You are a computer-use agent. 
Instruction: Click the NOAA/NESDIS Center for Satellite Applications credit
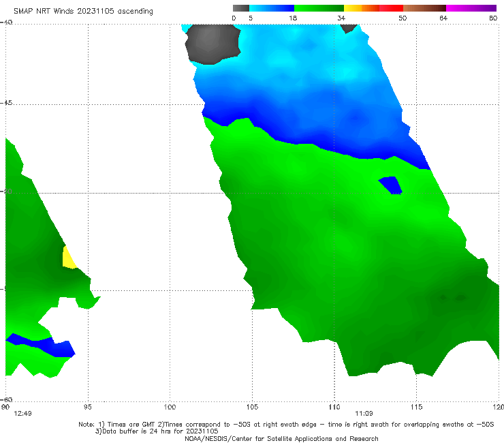(281, 438)
